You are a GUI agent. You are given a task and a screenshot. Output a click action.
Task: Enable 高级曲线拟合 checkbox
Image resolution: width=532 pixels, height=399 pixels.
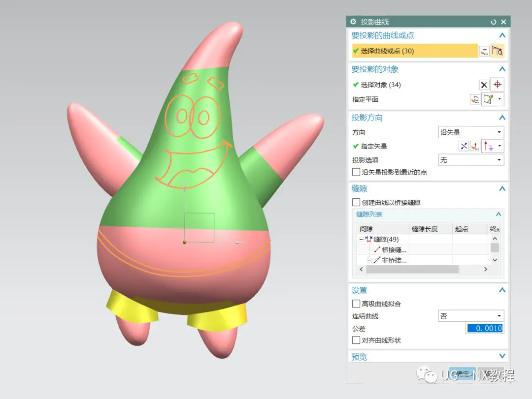(x=356, y=304)
